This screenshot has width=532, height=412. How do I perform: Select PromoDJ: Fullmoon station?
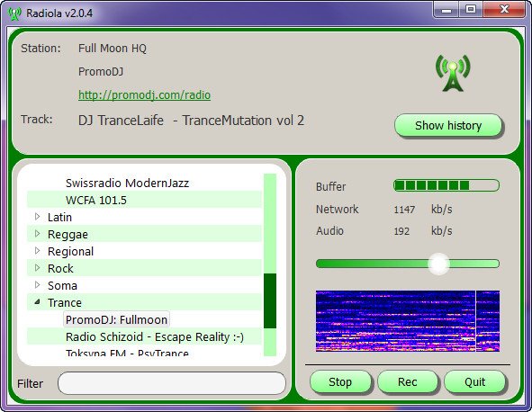(116, 319)
